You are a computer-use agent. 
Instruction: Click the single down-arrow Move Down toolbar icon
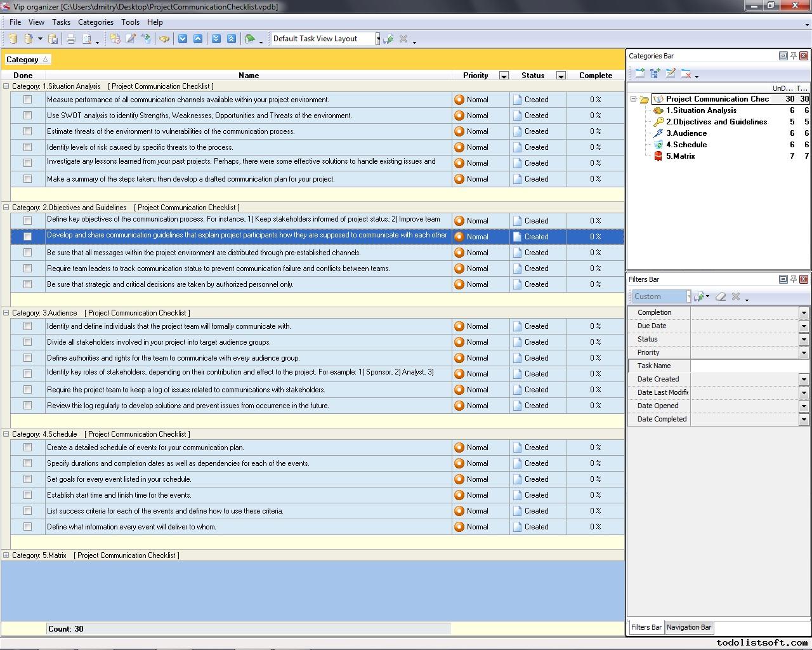183,39
